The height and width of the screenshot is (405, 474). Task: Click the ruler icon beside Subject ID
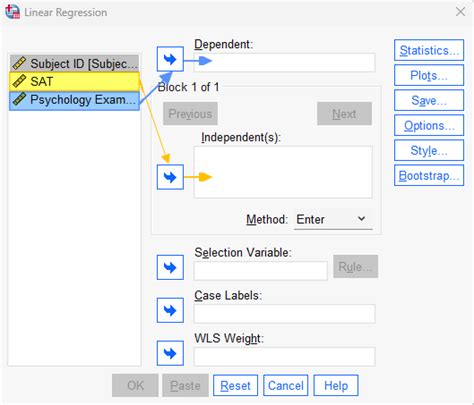pos(19,63)
